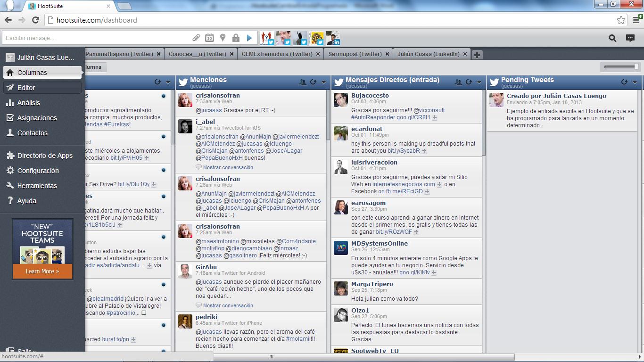The image size is (644, 362).
Task: Click MDSystemsOnline's profile avatar
Action: coord(341,248)
